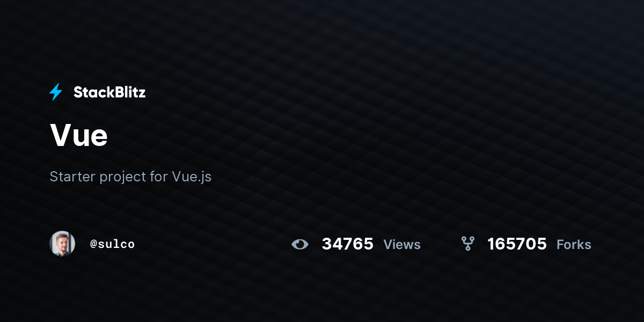This screenshot has width=644, height=322.
Task: Click the 165705 forks number
Action: click(x=517, y=244)
